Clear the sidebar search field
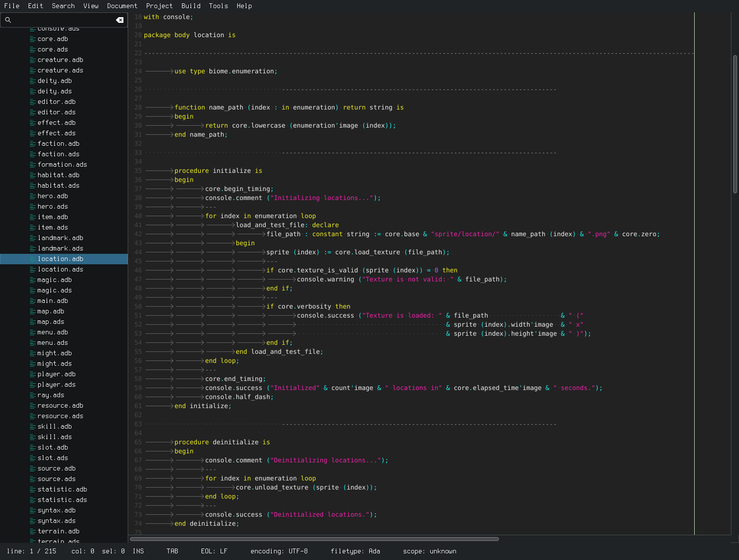Viewport: 739px width, 560px height. pos(120,20)
